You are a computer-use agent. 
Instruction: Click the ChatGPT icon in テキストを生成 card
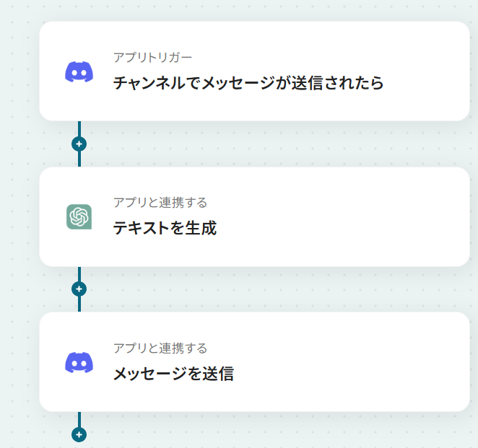79,217
